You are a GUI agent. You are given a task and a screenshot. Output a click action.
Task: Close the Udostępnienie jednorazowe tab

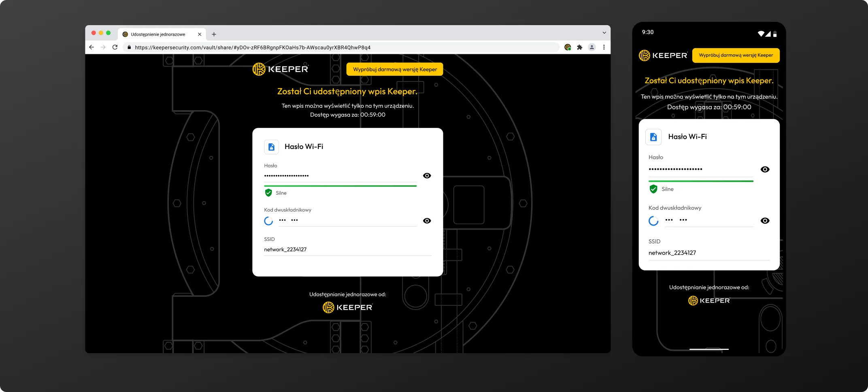coord(200,34)
